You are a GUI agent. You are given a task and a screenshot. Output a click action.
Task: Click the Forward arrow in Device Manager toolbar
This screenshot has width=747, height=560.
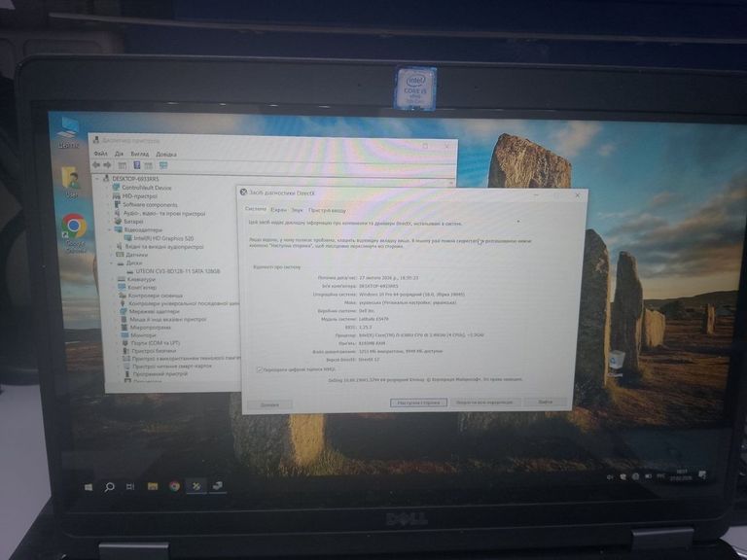pyautogui.click(x=107, y=164)
